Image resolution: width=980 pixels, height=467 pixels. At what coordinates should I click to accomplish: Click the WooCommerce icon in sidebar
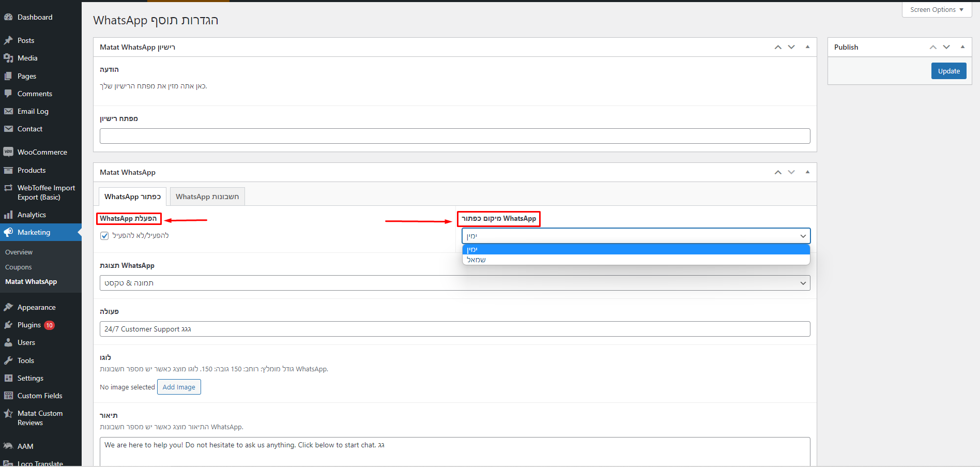[x=8, y=152]
